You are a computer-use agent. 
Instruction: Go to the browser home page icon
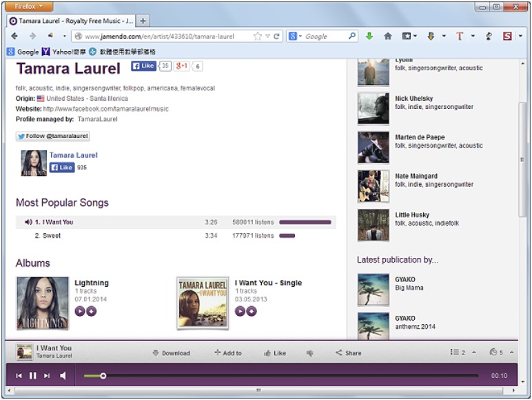point(388,36)
